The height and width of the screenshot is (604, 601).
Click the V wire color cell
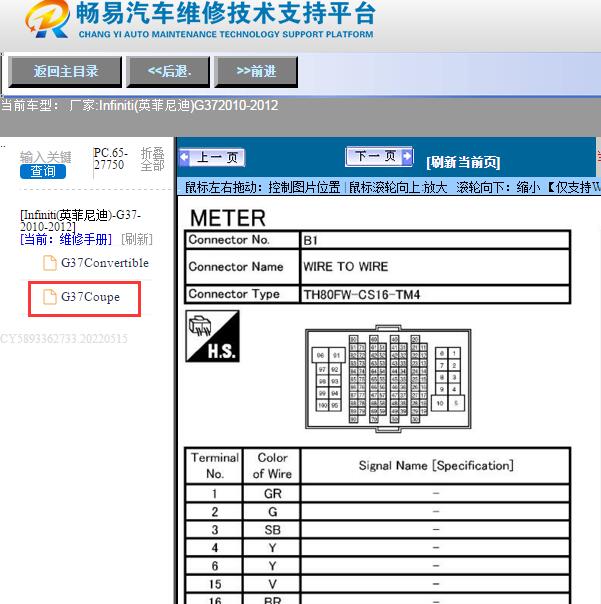(272, 584)
